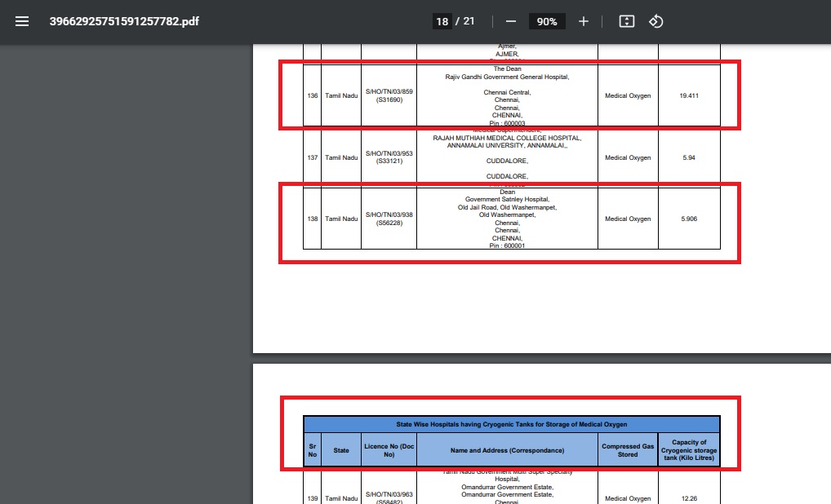Image resolution: width=831 pixels, height=504 pixels.
Task: Click the rotate document icon
Action: (x=656, y=21)
